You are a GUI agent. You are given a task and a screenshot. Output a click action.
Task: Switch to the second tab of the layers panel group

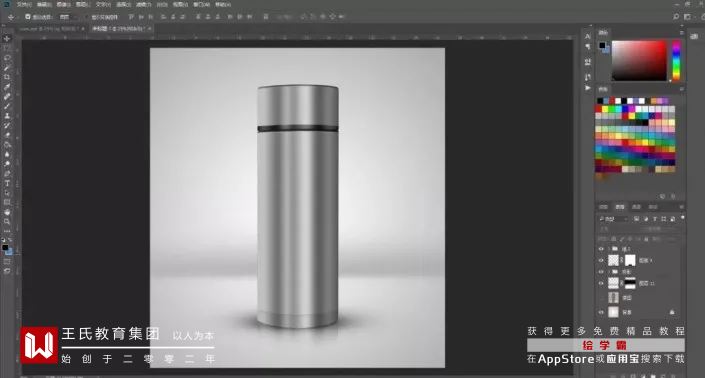[620, 207]
